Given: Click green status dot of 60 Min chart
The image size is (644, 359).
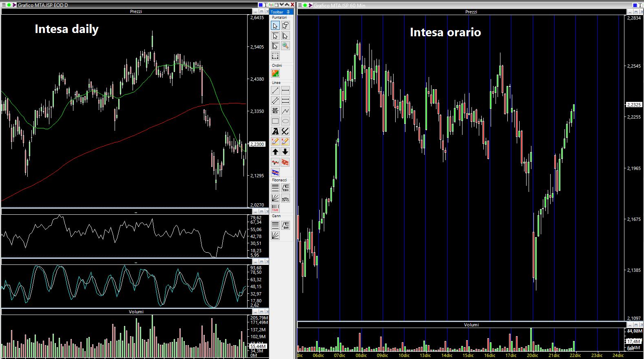Looking at the screenshot, I should (x=305, y=5).
